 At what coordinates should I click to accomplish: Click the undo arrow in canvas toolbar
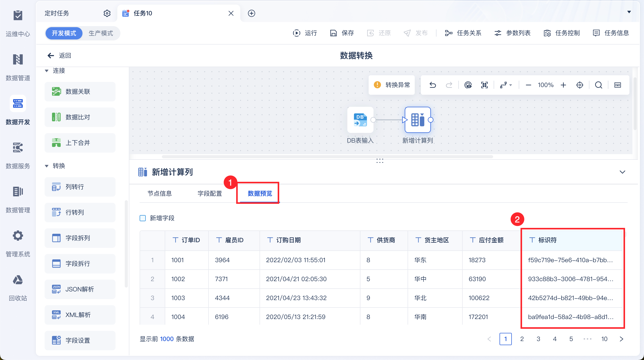[x=433, y=85]
